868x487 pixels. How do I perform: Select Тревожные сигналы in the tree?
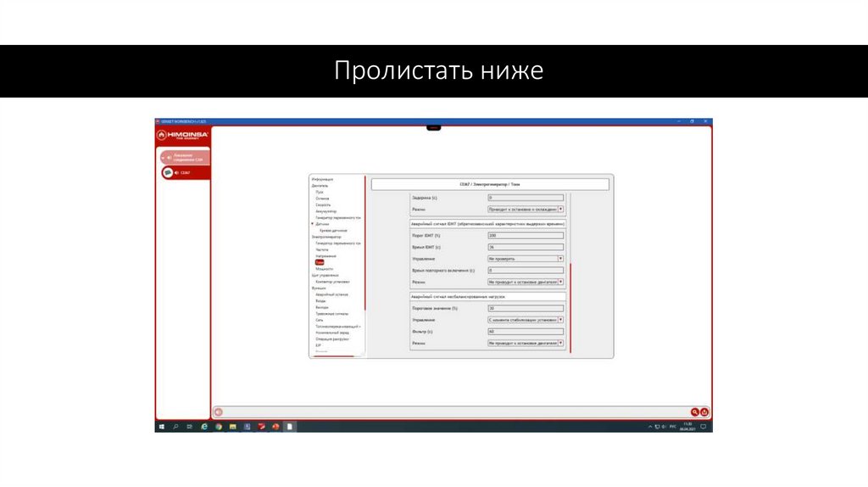332,314
